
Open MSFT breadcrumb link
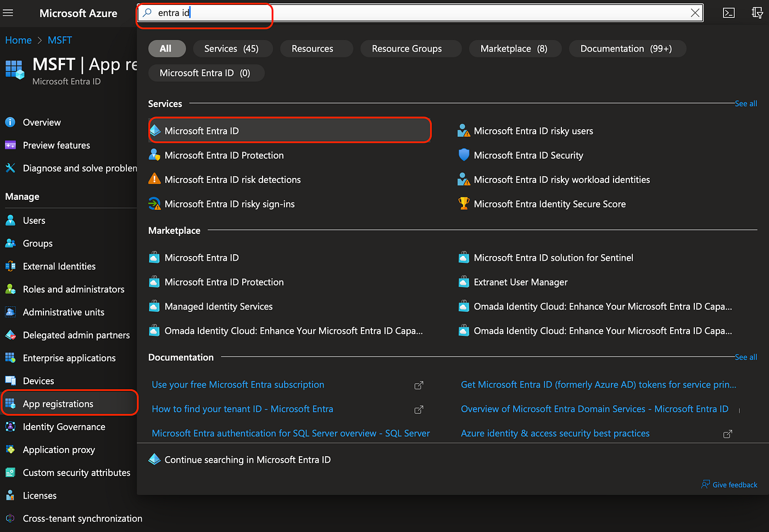60,40
